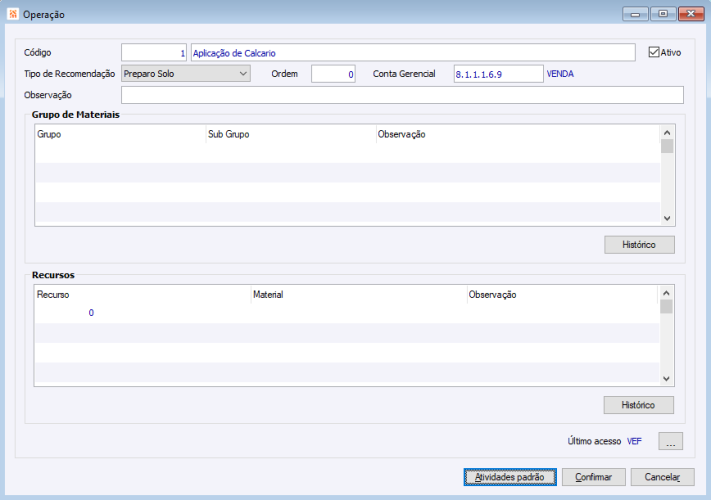This screenshot has width=711, height=500.
Task: Click Histórico button under Recursos
Action: pyautogui.click(x=638, y=405)
